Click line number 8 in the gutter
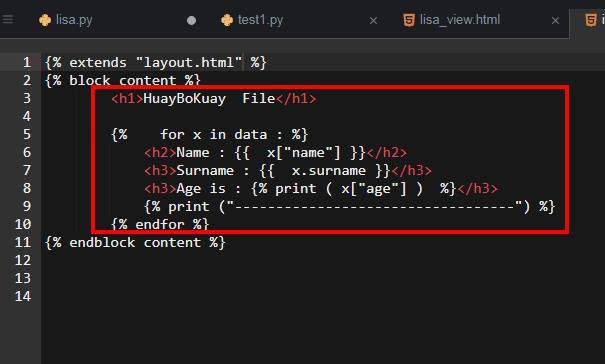605x364 pixels. (27, 188)
